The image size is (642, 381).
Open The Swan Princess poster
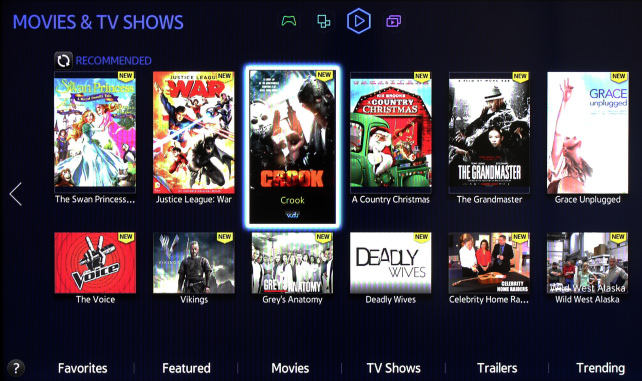click(x=95, y=132)
